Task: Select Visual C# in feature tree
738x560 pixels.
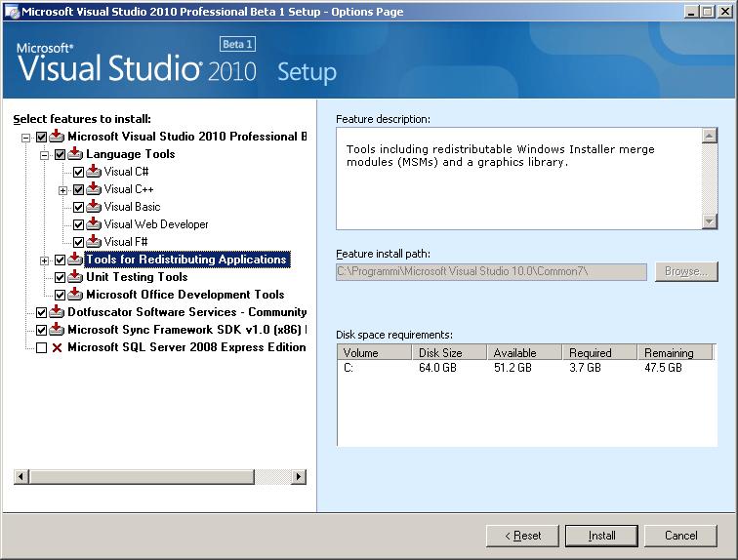Action: (x=126, y=172)
